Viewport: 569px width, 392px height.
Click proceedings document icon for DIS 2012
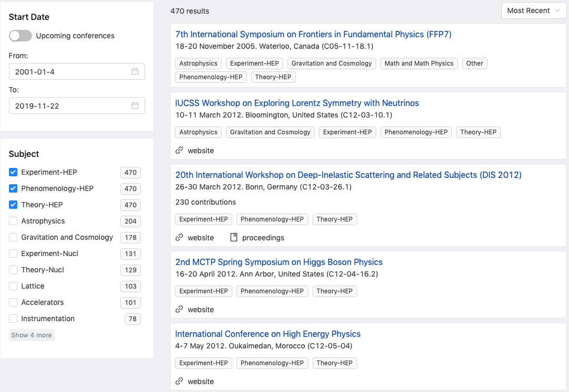(234, 238)
